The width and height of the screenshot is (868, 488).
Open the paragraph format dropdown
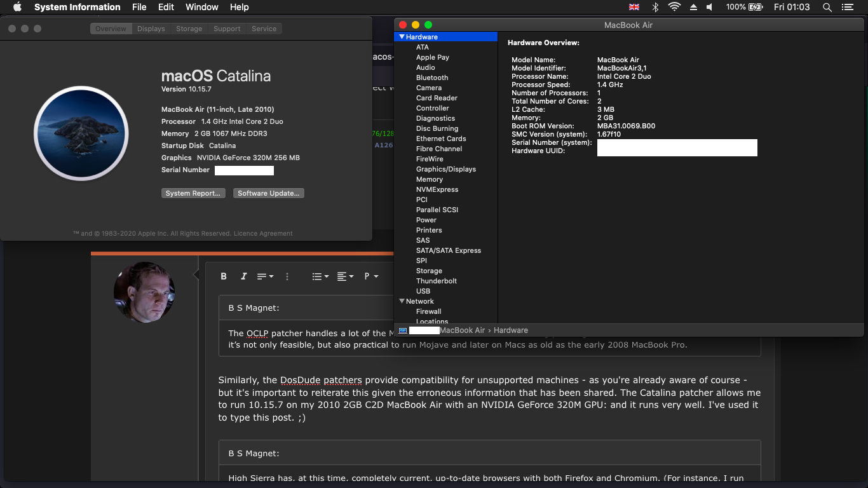pos(371,276)
